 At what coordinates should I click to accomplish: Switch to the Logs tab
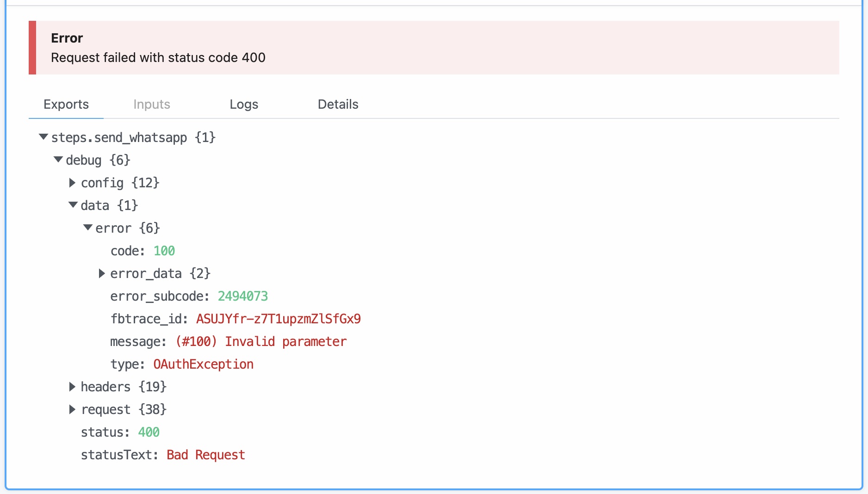244,104
